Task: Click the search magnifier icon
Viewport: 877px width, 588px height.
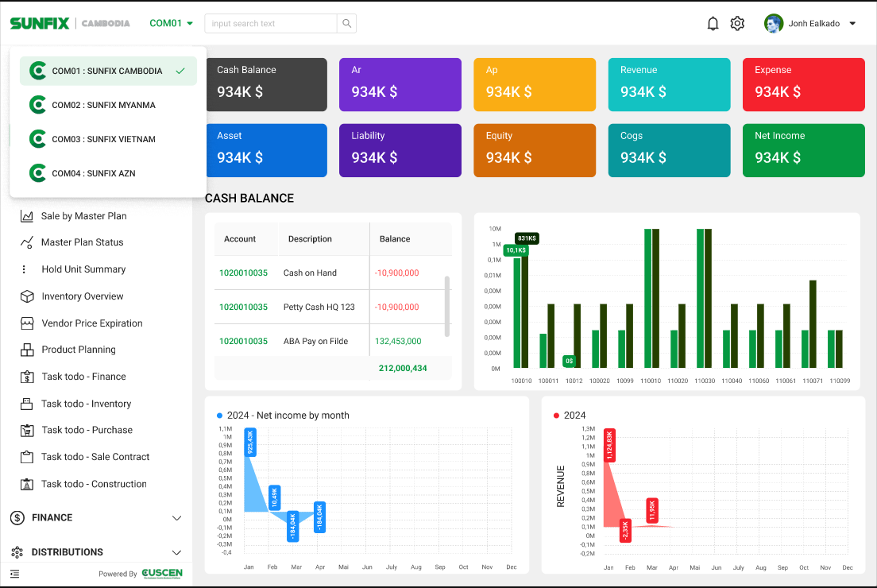Action: tap(347, 24)
